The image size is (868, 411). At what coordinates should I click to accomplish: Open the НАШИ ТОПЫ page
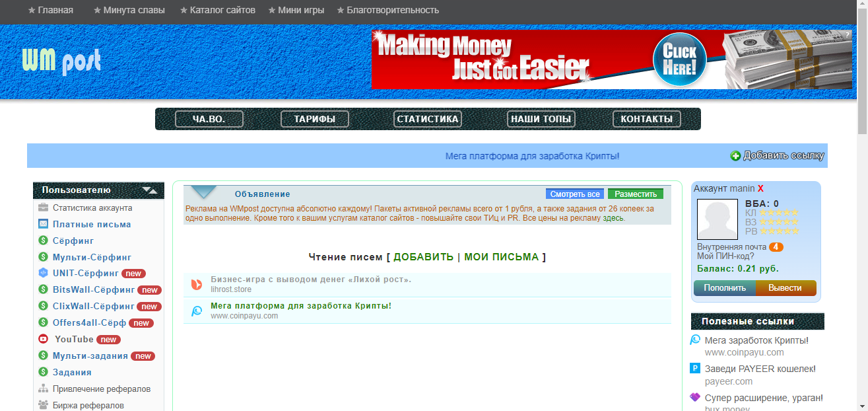542,119
